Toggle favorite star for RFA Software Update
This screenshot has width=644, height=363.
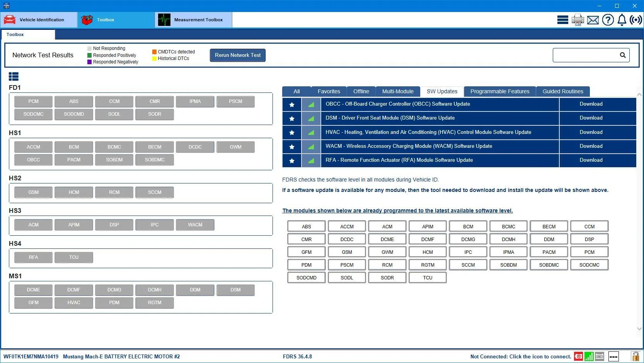(292, 161)
